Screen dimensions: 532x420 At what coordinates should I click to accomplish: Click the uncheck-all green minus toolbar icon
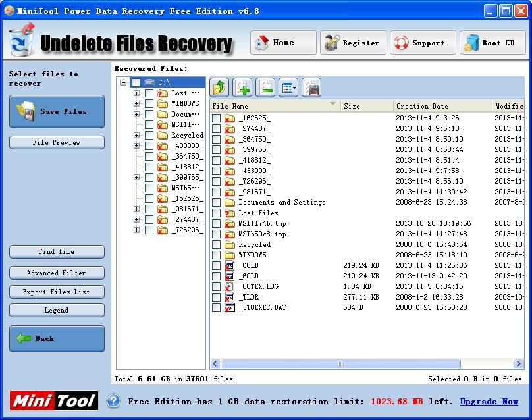pos(265,88)
